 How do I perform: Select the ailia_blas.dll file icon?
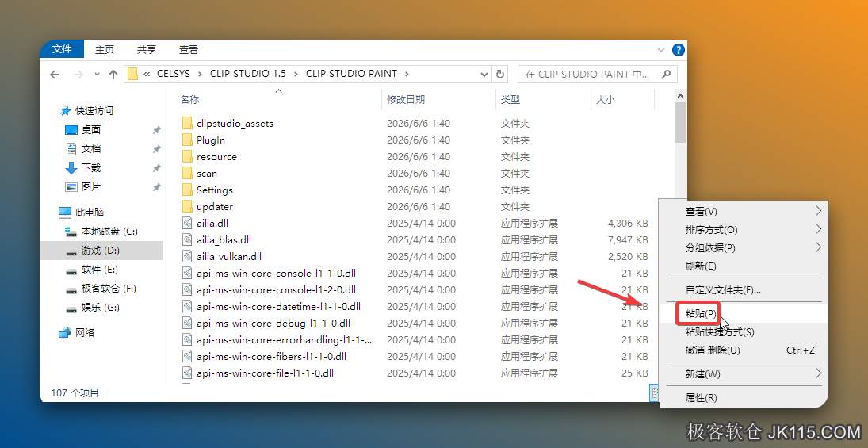[187, 239]
